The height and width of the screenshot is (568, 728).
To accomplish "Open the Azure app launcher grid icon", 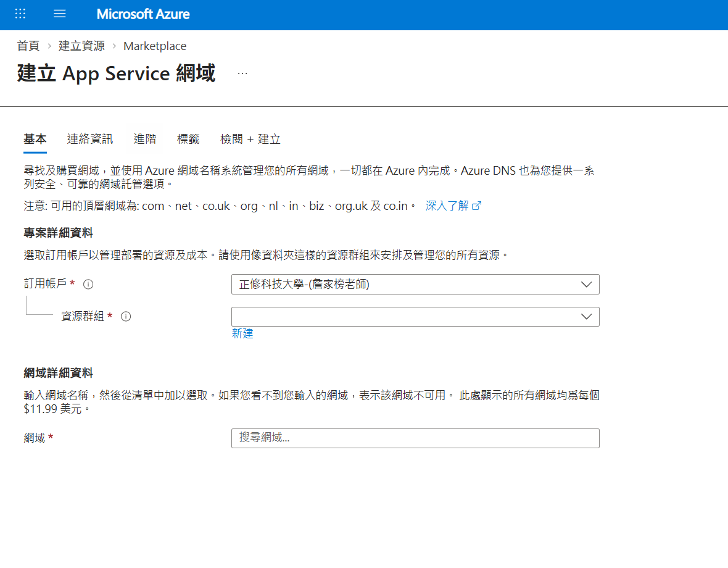I will pyautogui.click(x=20, y=14).
